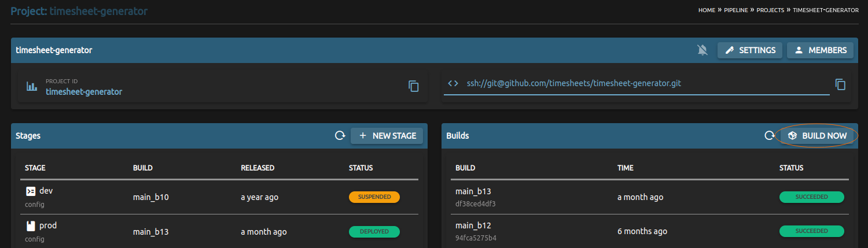Refresh the Builds list
868x248 pixels.
(x=769, y=136)
